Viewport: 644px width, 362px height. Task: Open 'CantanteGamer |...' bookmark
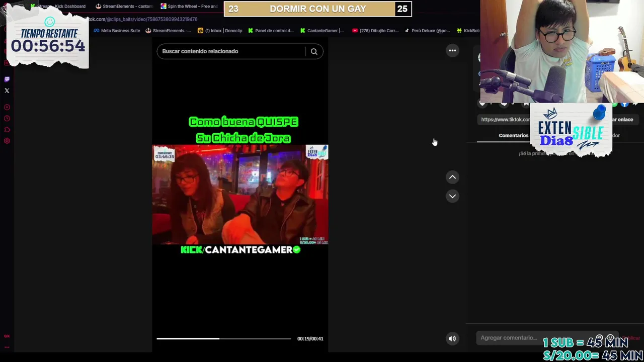[x=322, y=31]
